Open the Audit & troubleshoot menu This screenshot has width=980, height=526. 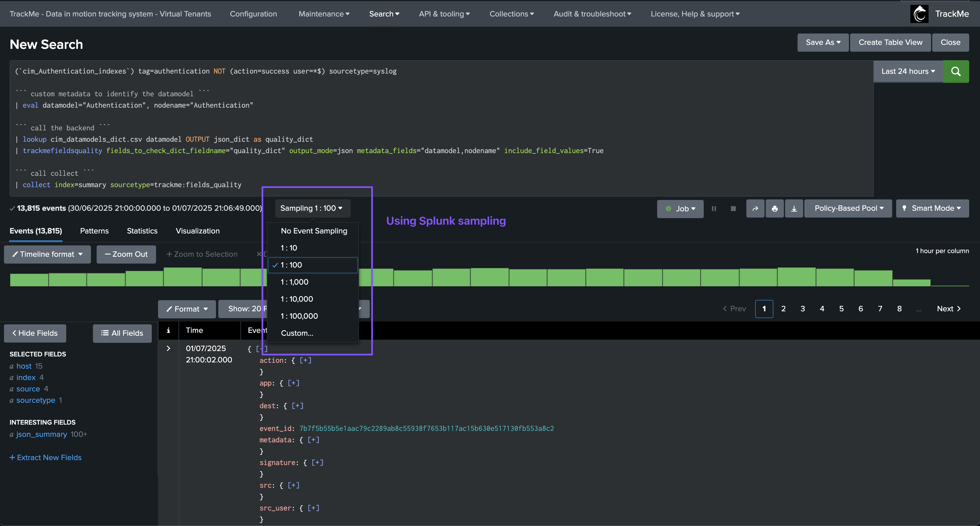592,14
